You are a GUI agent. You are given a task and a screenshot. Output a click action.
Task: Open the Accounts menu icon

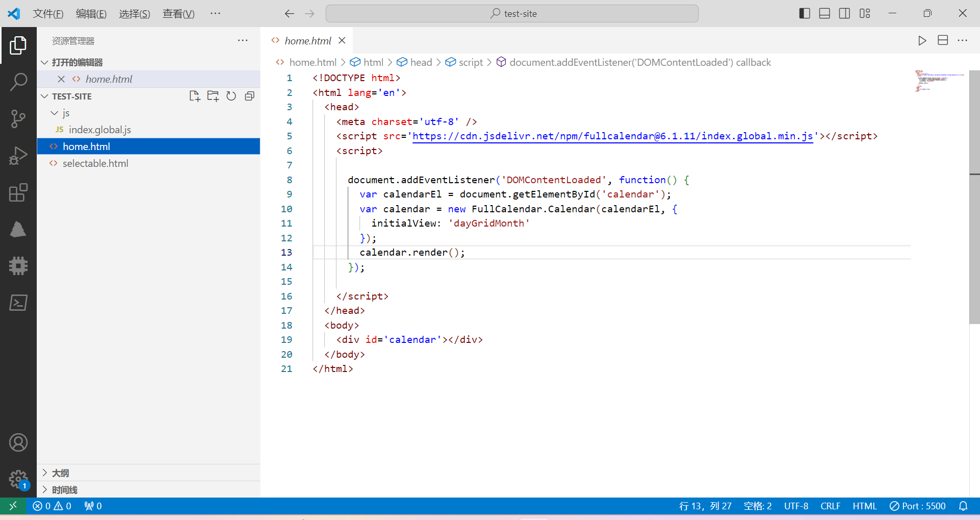18,442
